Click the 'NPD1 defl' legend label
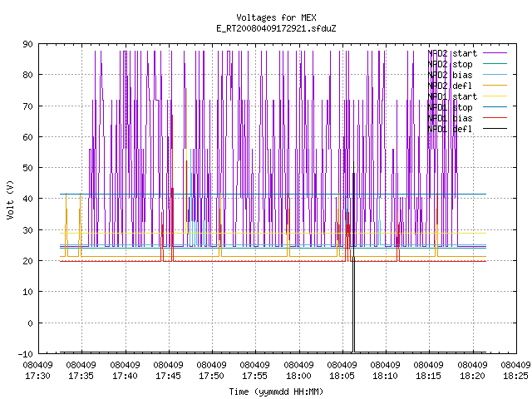 click(x=450, y=130)
